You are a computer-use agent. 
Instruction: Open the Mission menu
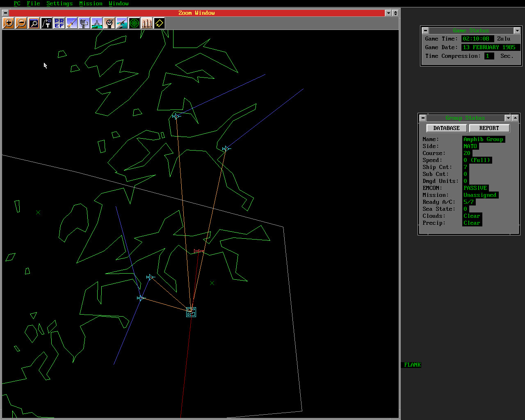coord(91,3)
